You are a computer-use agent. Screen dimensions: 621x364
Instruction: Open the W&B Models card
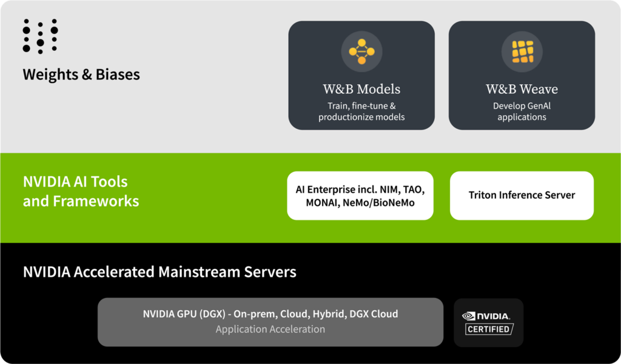click(x=361, y=74)
